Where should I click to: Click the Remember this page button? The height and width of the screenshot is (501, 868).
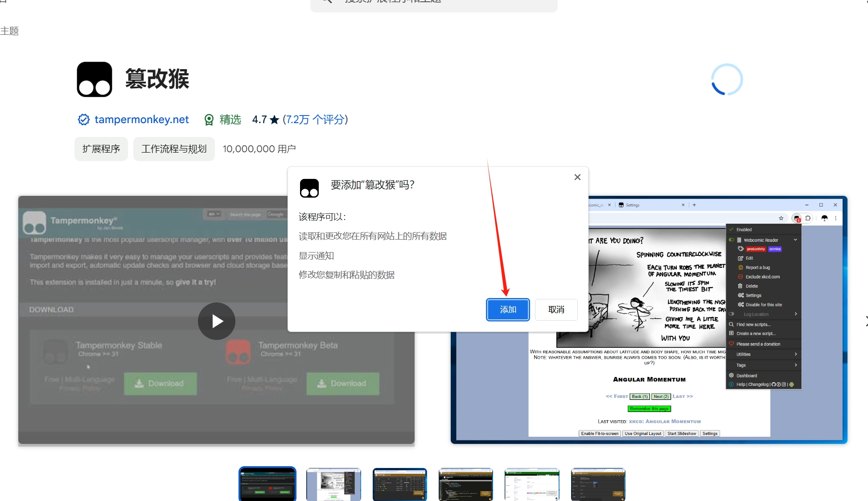click(x=649, y=409)
